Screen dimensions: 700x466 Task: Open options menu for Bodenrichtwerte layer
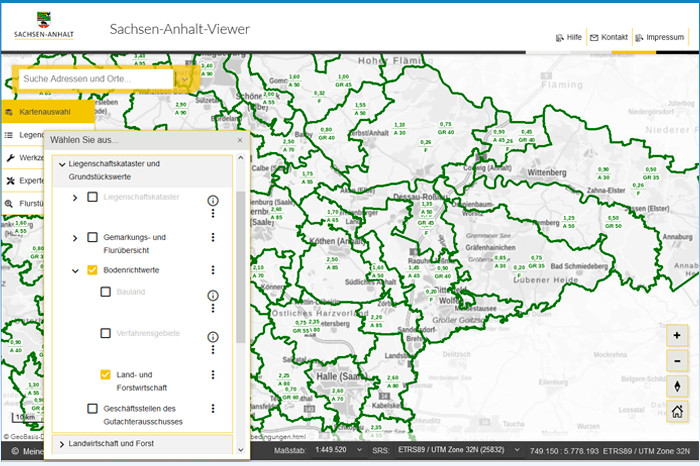pyautogui.click(x=213, y=270)
